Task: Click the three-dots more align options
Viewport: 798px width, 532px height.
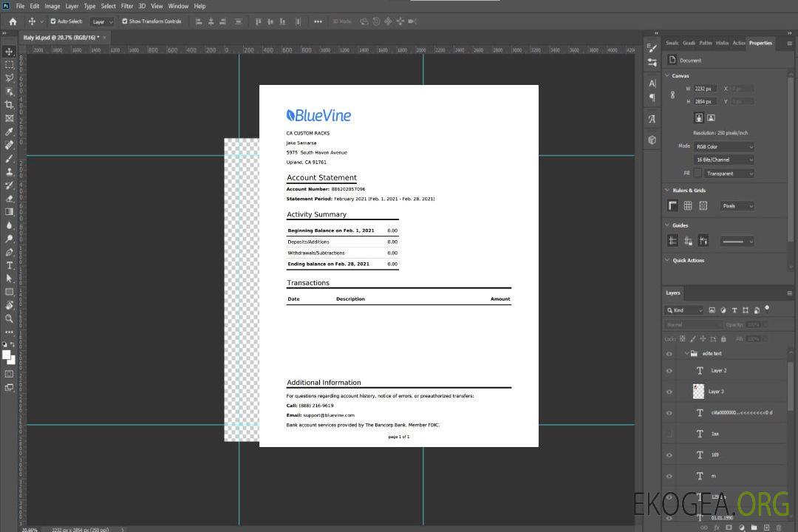Action: point(318,21)
